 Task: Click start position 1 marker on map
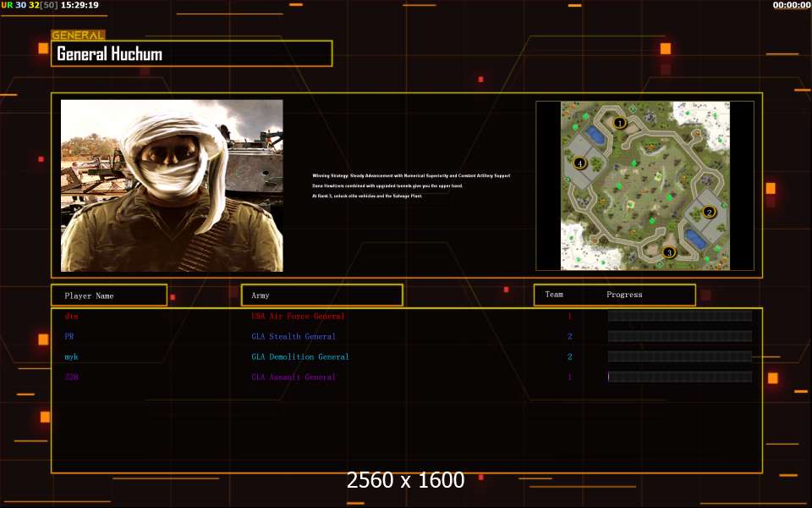tap(619, 123)
